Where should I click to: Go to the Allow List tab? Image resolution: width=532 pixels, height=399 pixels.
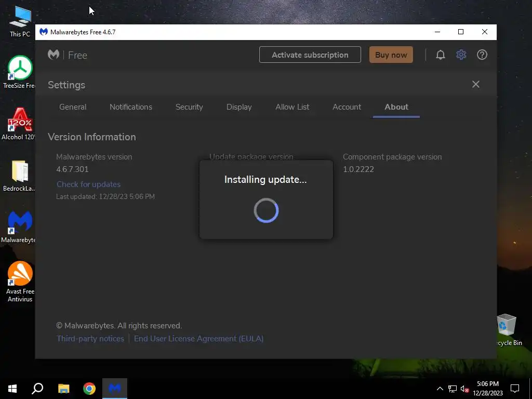(292, 107)
